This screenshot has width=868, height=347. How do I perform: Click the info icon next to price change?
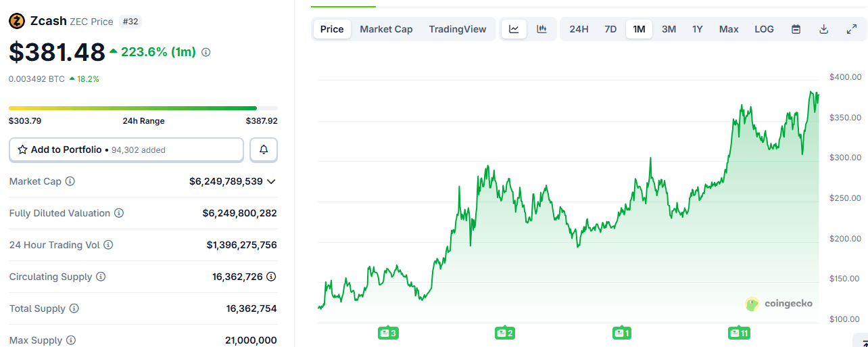click(206, 52)
